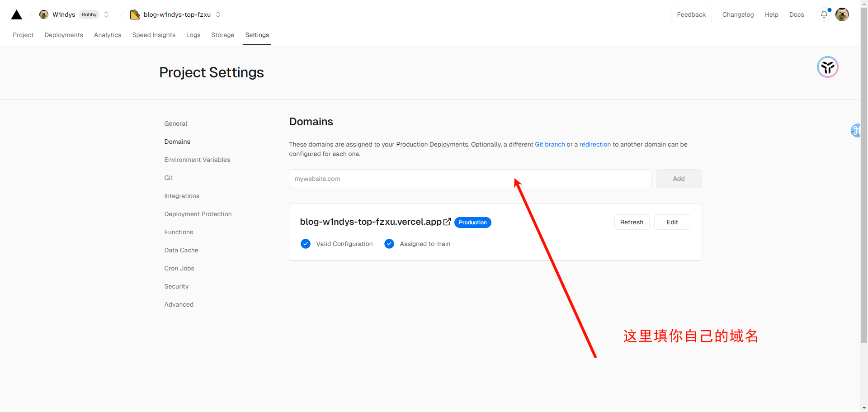868x412 pixels.
Task: Expand the W1ndys team switcher
Action: (107, 14)
